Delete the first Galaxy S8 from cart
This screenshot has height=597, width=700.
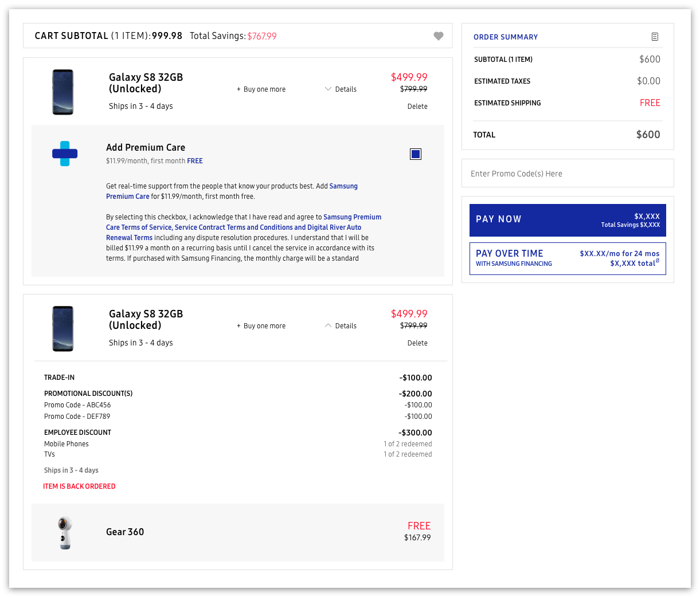coord(417,107)
